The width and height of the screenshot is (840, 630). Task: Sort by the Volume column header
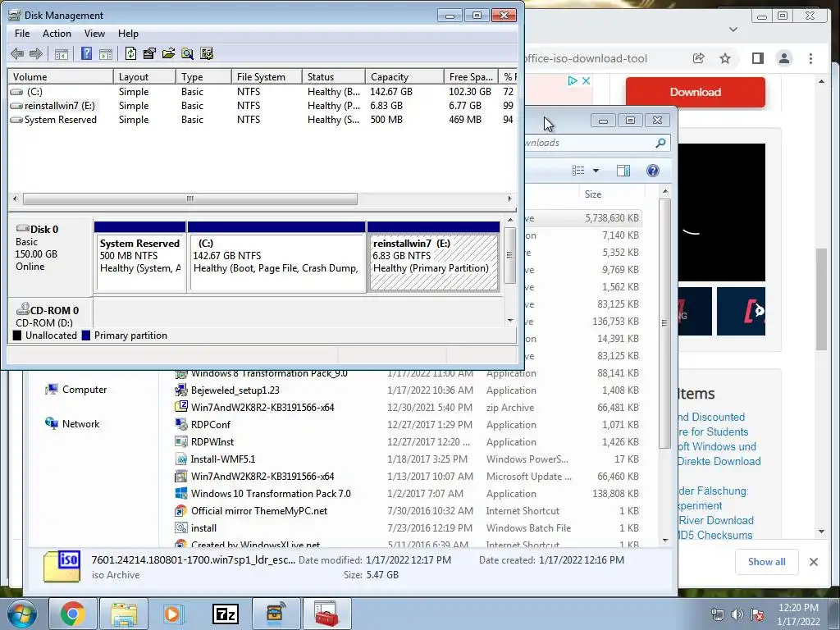point(61,76)
